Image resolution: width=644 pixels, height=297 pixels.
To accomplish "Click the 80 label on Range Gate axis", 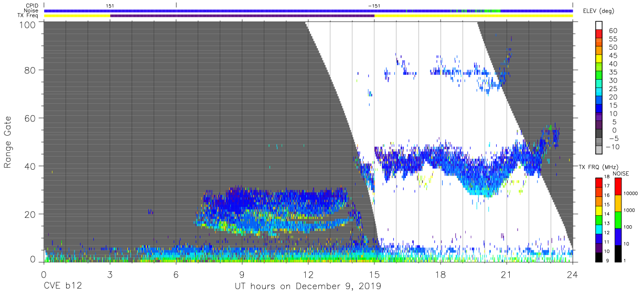I will coord(30,70).
